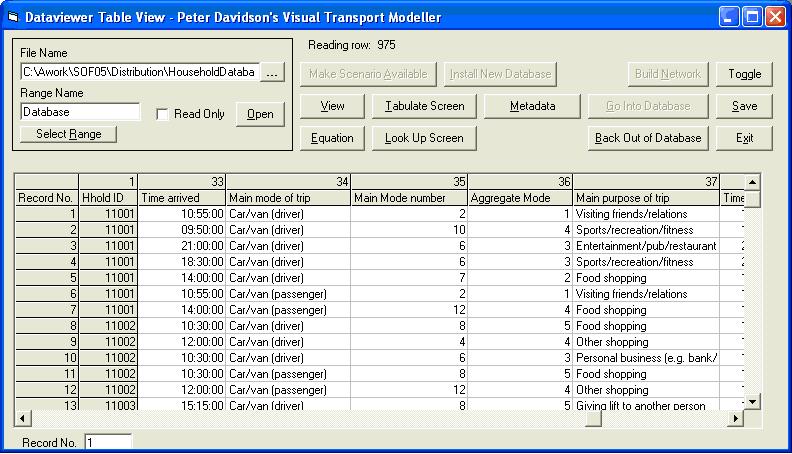
Task: Focus the Record No. input box
Action: (x=108, y=442)
